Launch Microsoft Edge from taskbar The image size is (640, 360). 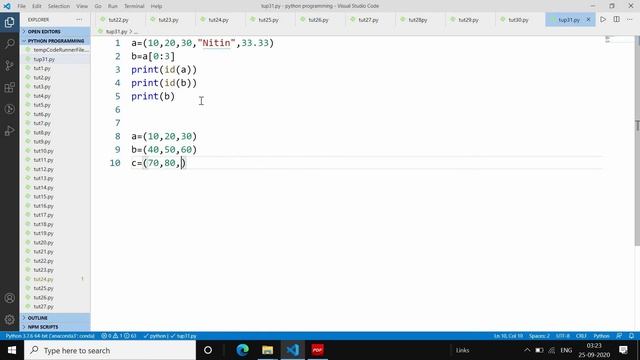pyautogui.click(x=242, y=350)
